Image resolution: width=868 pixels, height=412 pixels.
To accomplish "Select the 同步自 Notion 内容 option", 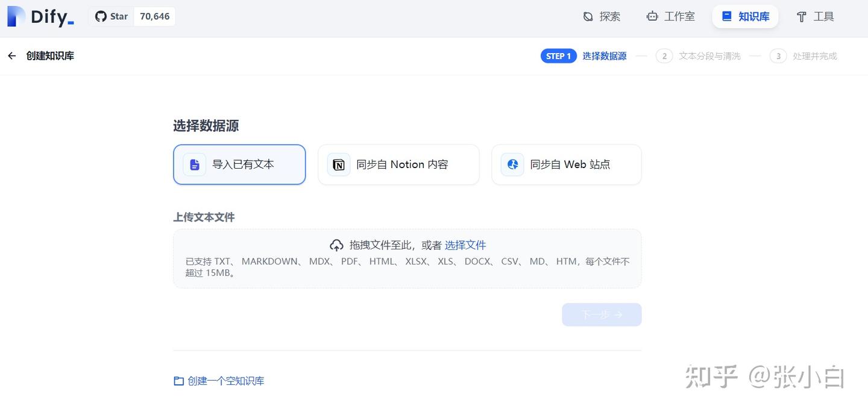I will (398, 164).
